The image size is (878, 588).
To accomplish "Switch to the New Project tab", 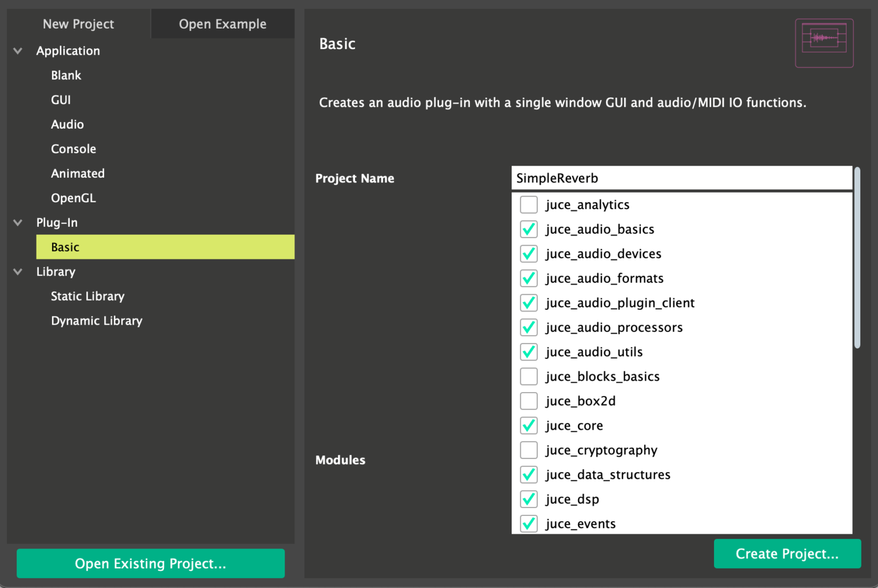I will 78,24.
